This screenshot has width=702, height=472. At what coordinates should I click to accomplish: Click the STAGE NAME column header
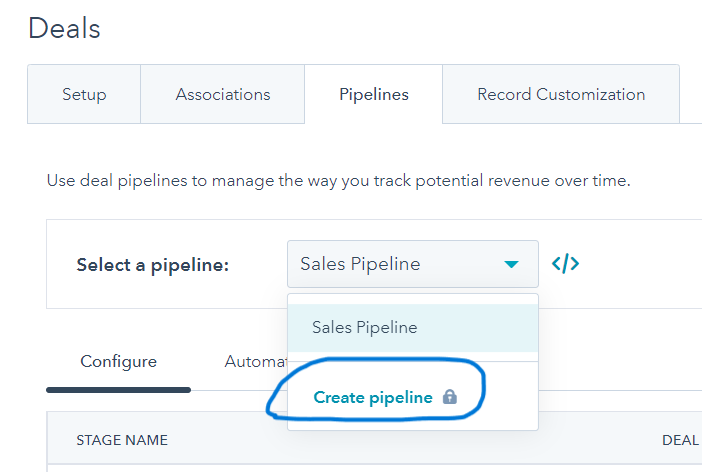(x=122, y=440)
